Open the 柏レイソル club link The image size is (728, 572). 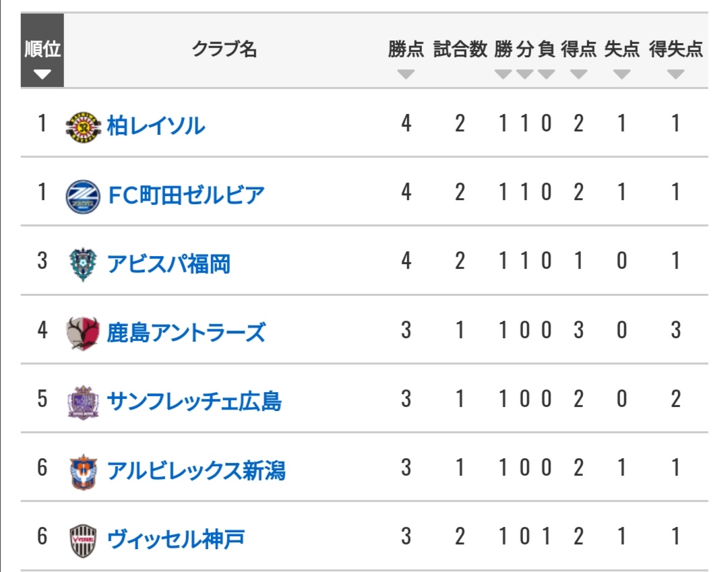click(x=156, y=126)
